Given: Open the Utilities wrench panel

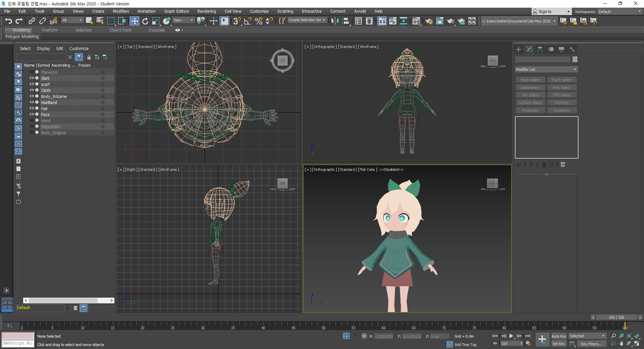Looking at the screenshot, I should [572, 49].
